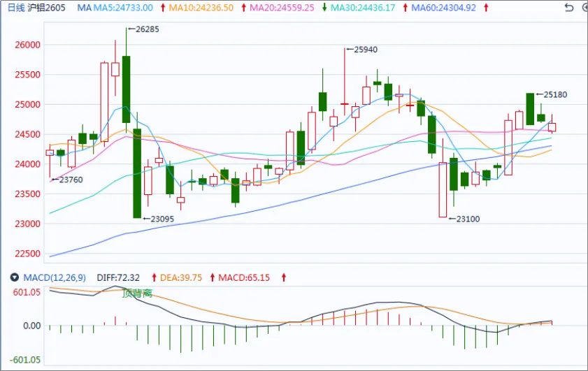Click the 24500 price axis label

pyautogui.click(x=27, y=134)
